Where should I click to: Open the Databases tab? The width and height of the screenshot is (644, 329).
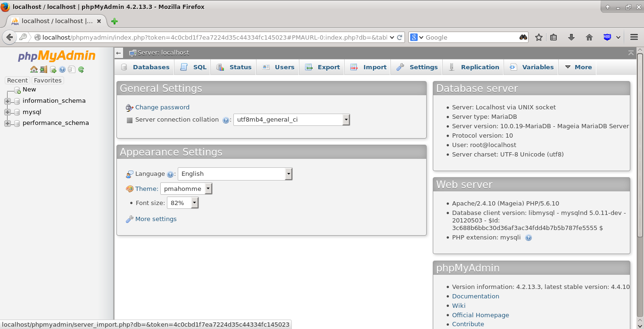pyautogui.click(x=145, y=67)
